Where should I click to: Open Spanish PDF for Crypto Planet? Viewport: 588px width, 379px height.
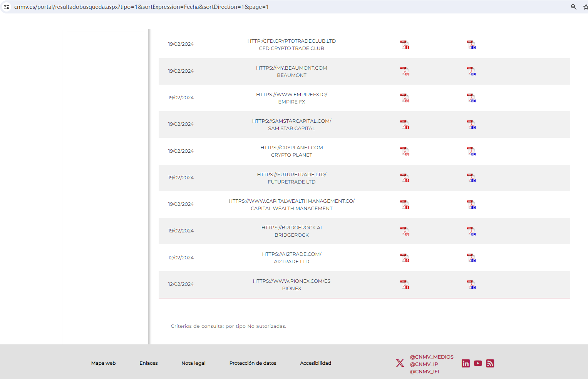pyautogui.click(x=405, y=151)
